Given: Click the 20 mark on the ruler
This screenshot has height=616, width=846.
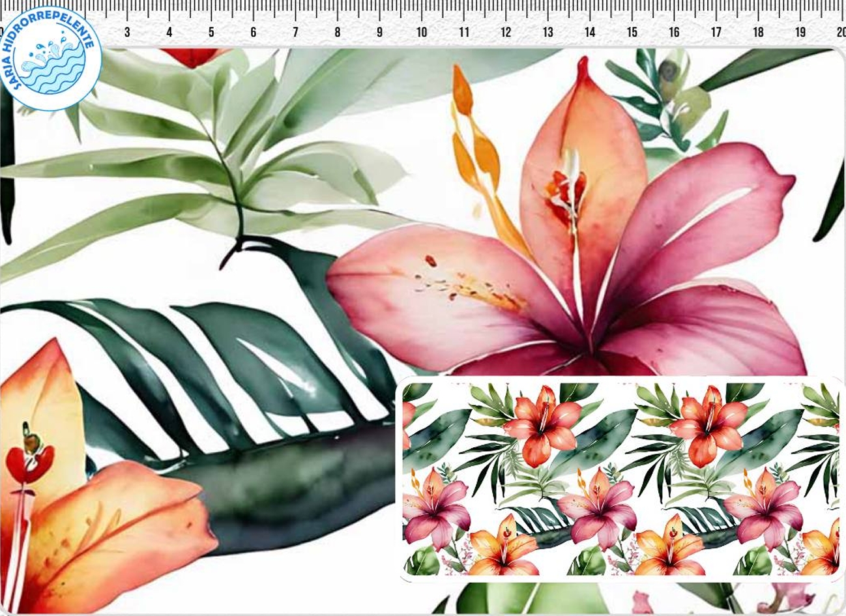Looking at the screenshot, I should tap(841, 32).
